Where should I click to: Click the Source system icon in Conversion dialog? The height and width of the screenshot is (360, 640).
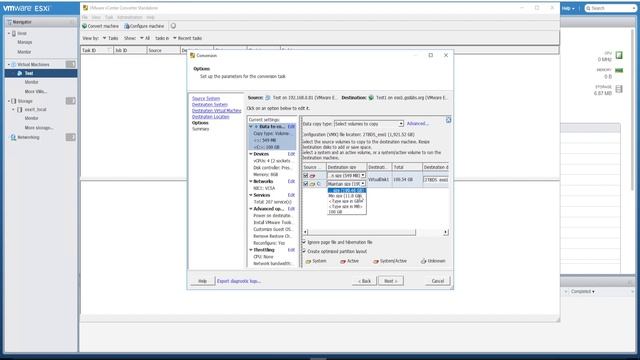pyautogui.click(x=268, y=98)
